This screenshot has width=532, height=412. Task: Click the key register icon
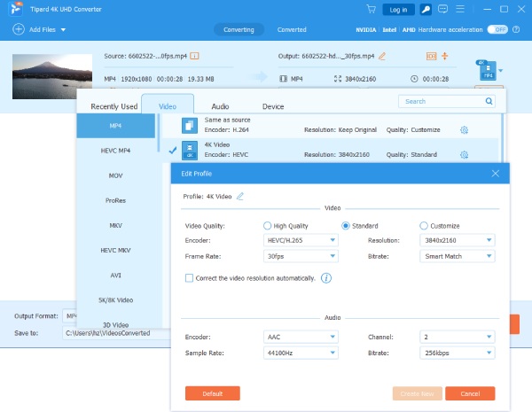click(x=426, y=10)
